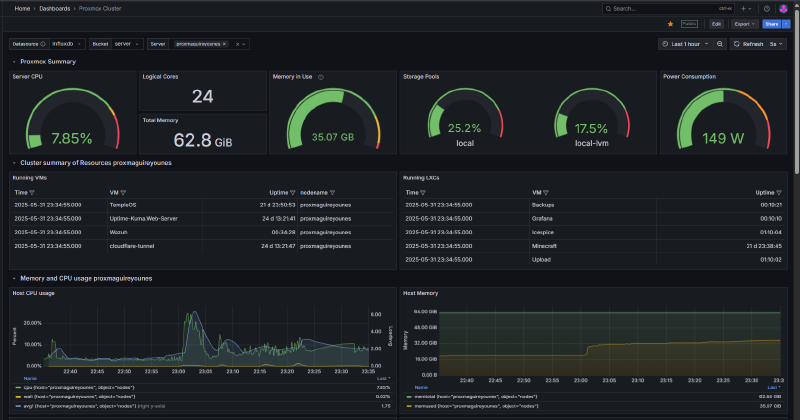Viewport: 800px width, 420px height.
Task: Select the Minecraft LXC cell
Action: [x=592, y=246]
